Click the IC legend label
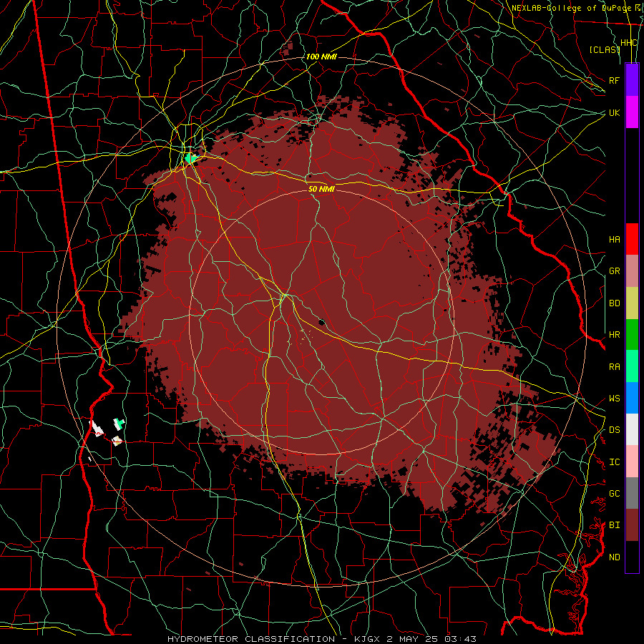Screen dimensions: 644x644 pyautogui.click(x=614, y=462)
